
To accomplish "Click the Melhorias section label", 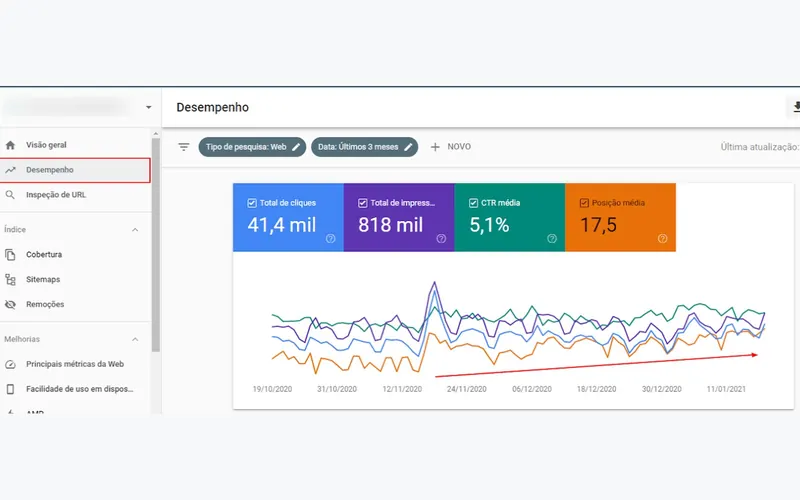I will tap(22, 339).
